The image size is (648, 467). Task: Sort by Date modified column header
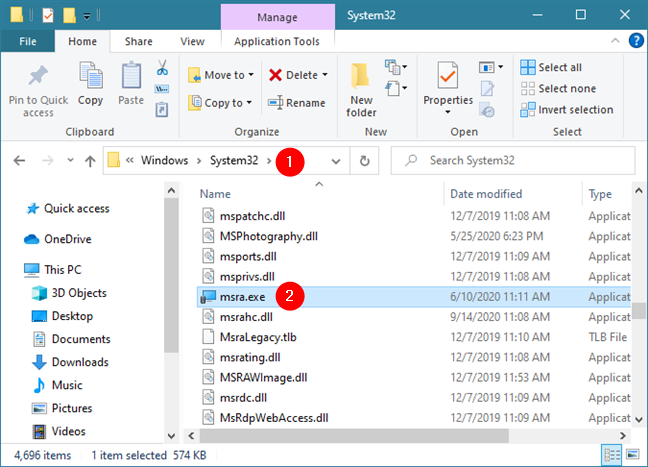coord(486,194)
